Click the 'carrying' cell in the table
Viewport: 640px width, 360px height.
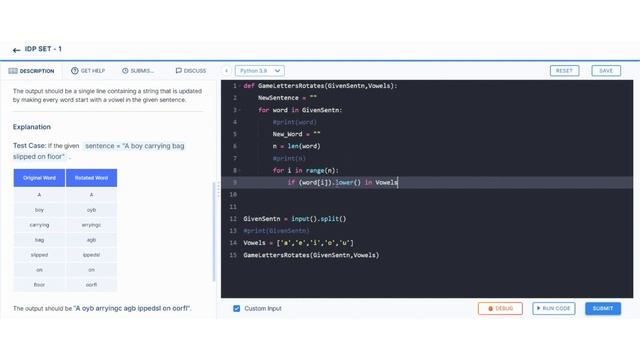(x=39, y=225)
